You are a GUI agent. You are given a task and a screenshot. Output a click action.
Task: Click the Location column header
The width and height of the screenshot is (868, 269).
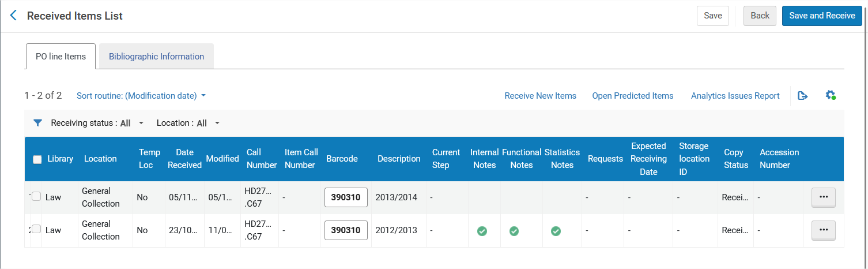click(100, 159)
